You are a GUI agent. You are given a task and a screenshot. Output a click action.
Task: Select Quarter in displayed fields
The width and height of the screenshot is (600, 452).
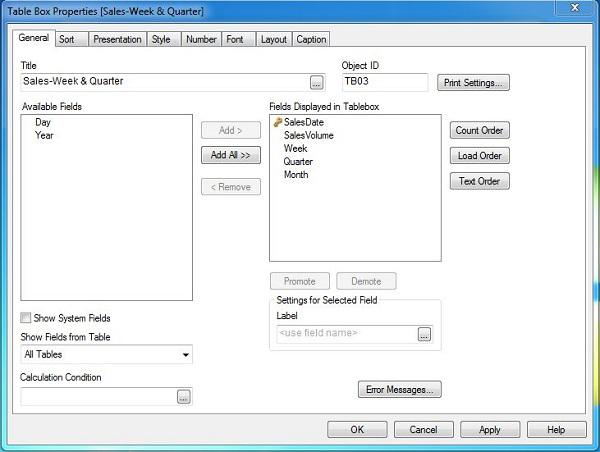(298, 162)
